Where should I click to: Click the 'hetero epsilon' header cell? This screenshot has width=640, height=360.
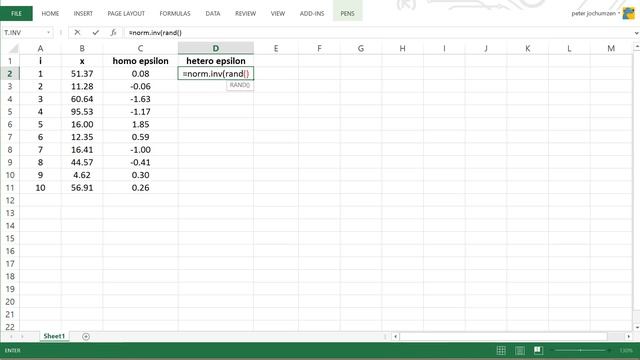click(216, 61)
